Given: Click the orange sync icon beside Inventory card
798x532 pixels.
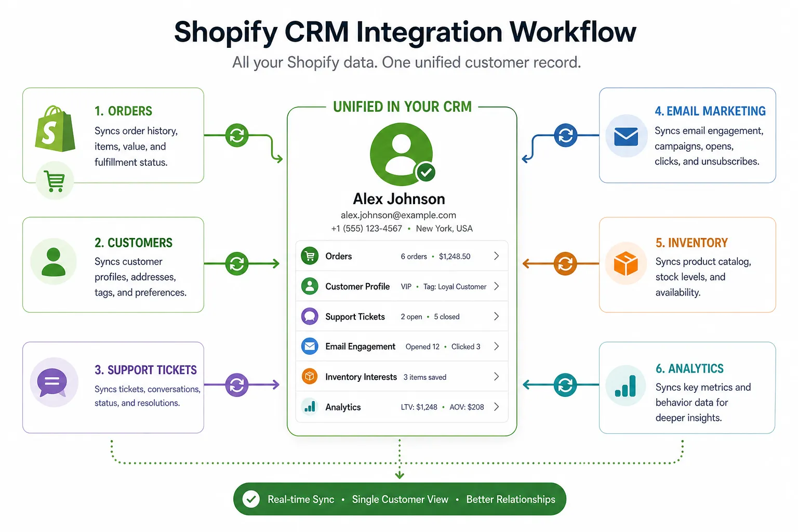Looking at the screenshot, I should (x=565, y=264).
